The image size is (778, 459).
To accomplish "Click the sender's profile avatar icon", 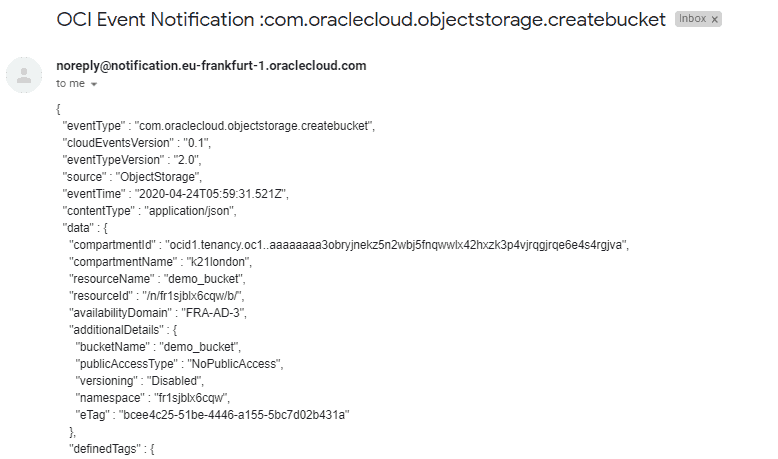I will pyautogui.click(x=24, y=75).
